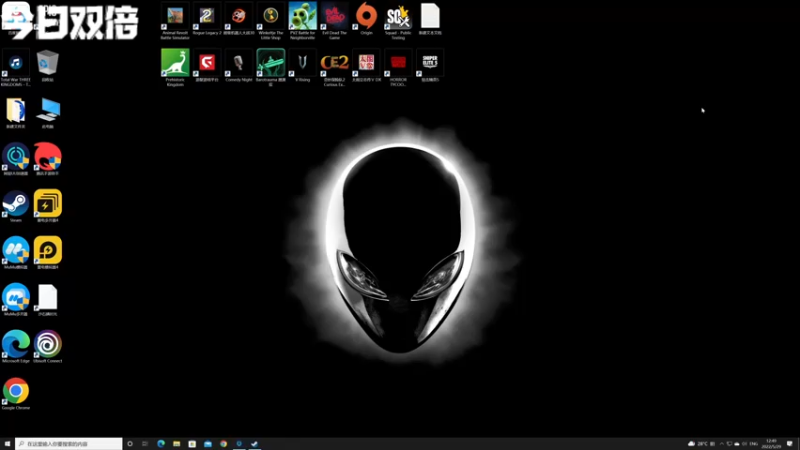Select the blank text document at top row

[430, 19]
